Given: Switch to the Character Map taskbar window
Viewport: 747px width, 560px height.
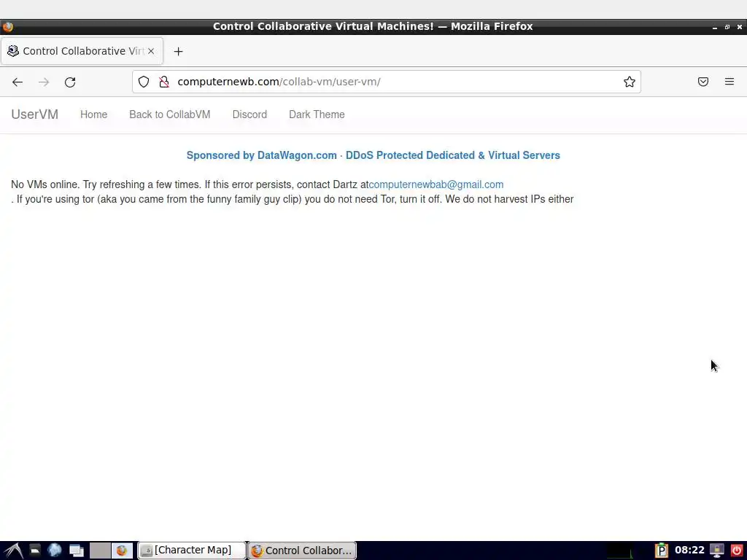Looking at the screenshot, I should pos(192,551).
